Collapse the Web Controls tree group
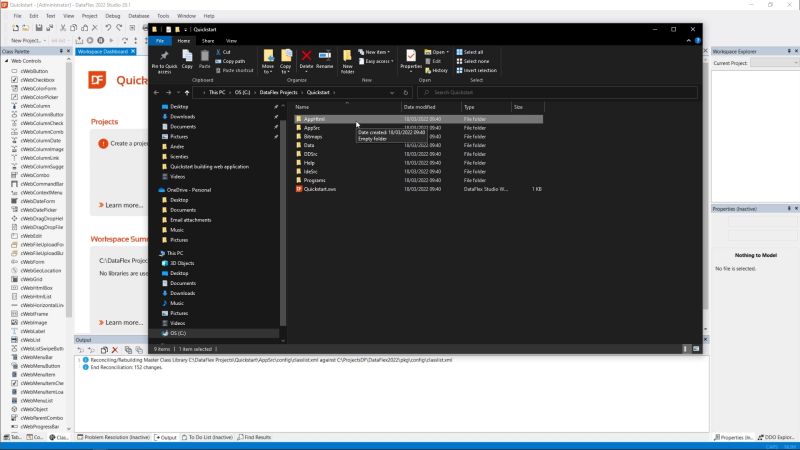Screen dimensions: 800x450 coord(7,61)
